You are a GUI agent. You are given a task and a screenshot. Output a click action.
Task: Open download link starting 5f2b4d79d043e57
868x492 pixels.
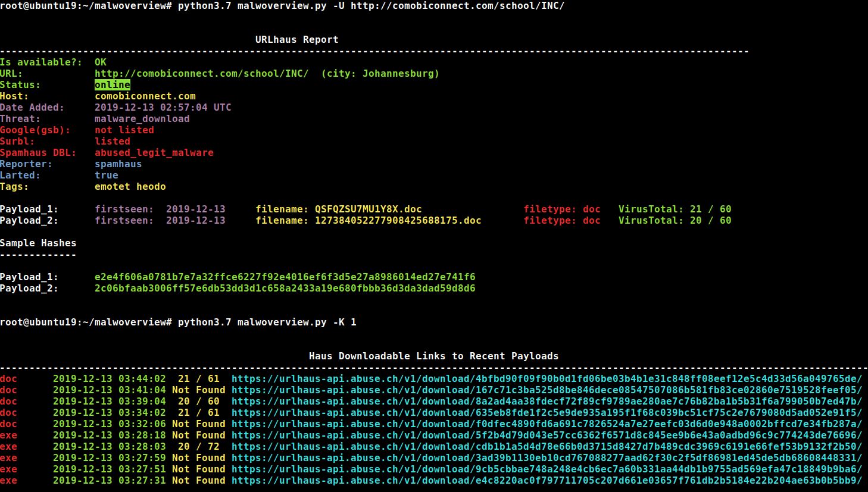tap(547, 435)
